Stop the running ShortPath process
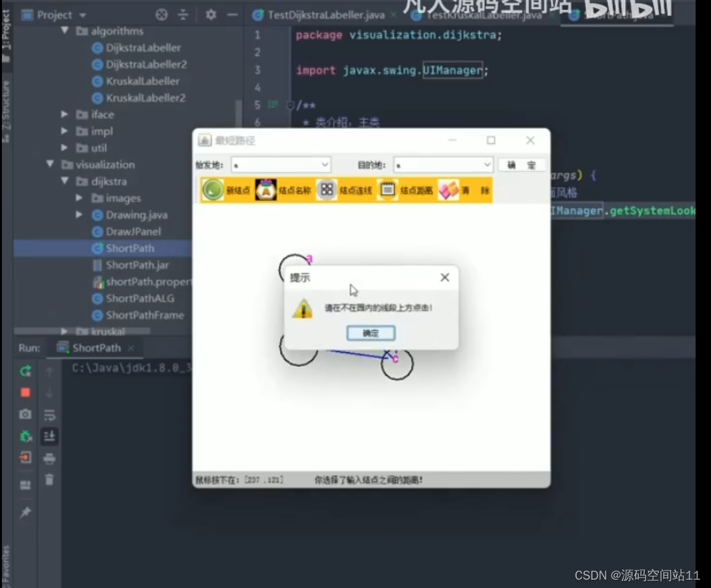Screen dimensions: 711x588 [25, 391]
